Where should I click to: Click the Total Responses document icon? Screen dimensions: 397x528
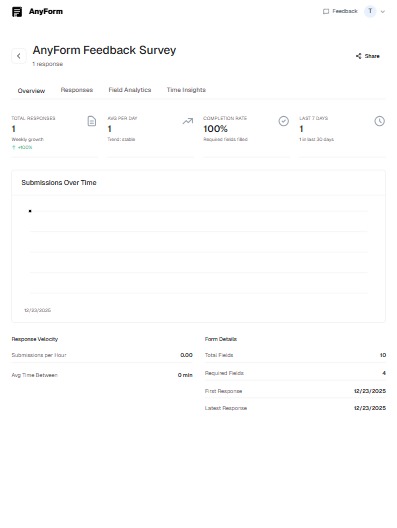click(x=92, y=121)
